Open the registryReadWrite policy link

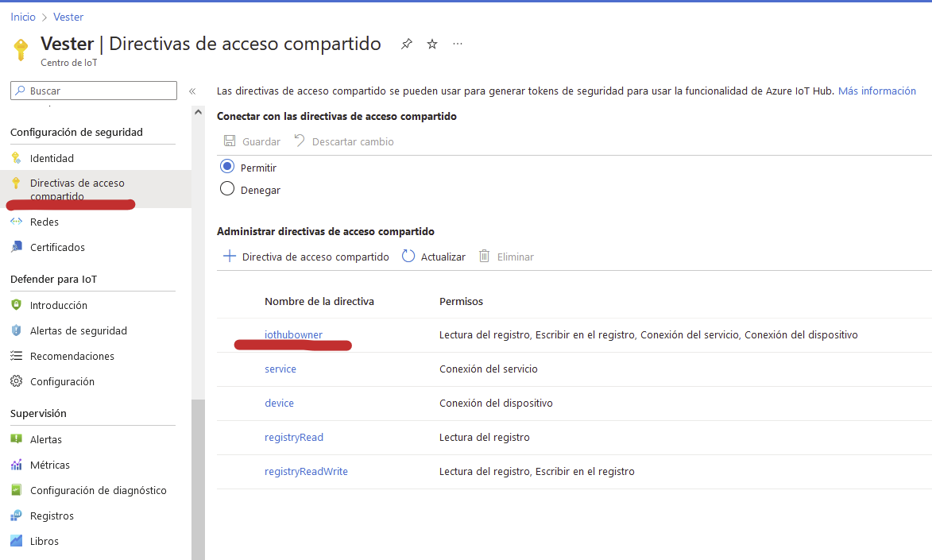click(306, 471)
